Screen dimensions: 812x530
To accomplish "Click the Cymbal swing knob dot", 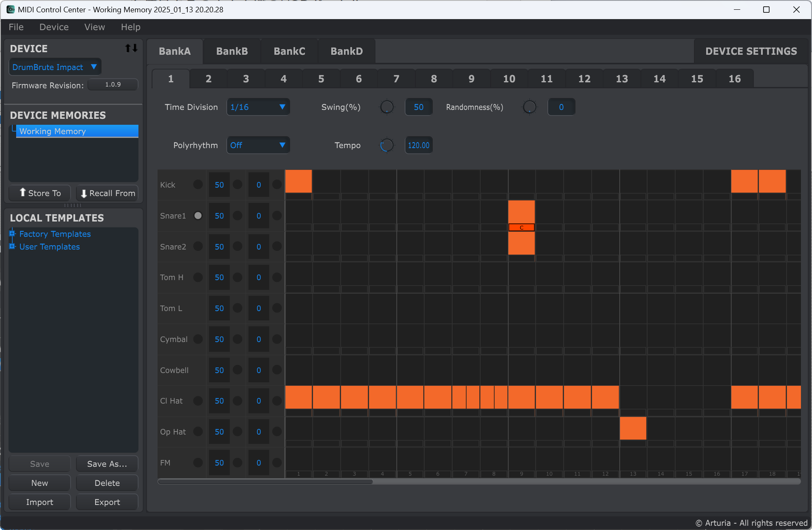I will [x=237, y=339].
